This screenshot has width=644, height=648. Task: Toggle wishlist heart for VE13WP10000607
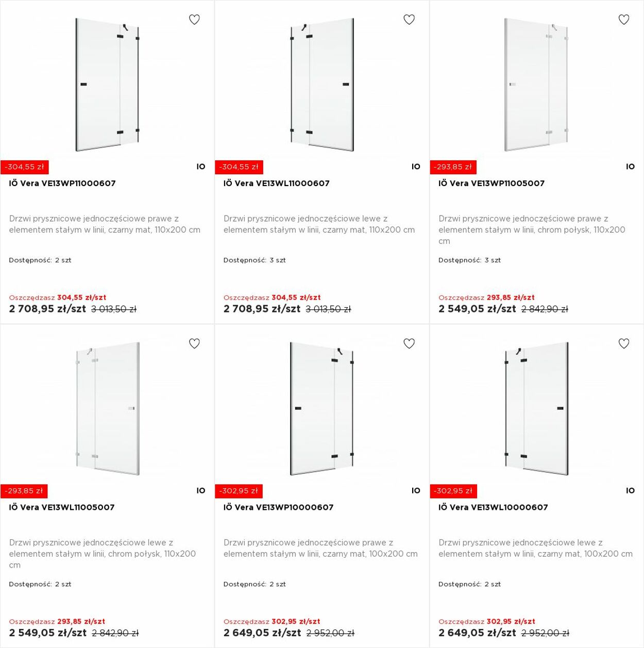[x=409, y=343]
